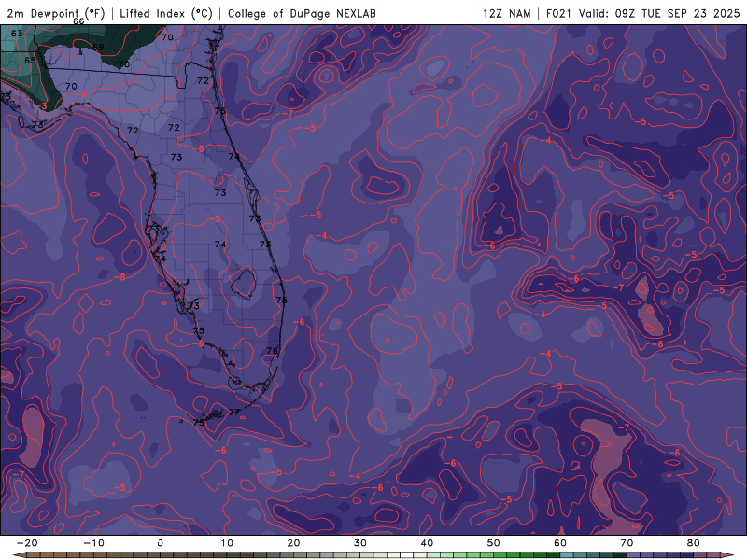The width and height of the screenshot is (747, 560).
Task: Select the -20 label on the color scale
Action: (27, 543)
